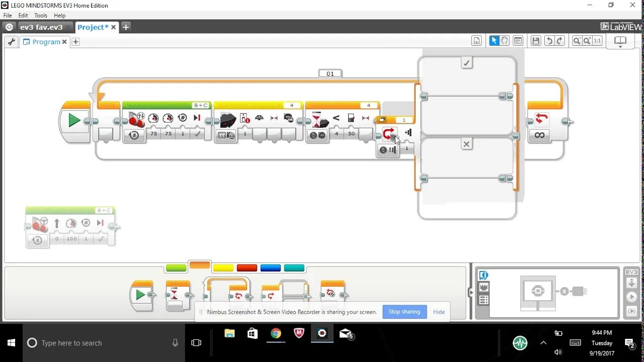The height and width of the screenshot is (362, 644).
Task: Click the green Start block play button
Action: pos(74,121)
